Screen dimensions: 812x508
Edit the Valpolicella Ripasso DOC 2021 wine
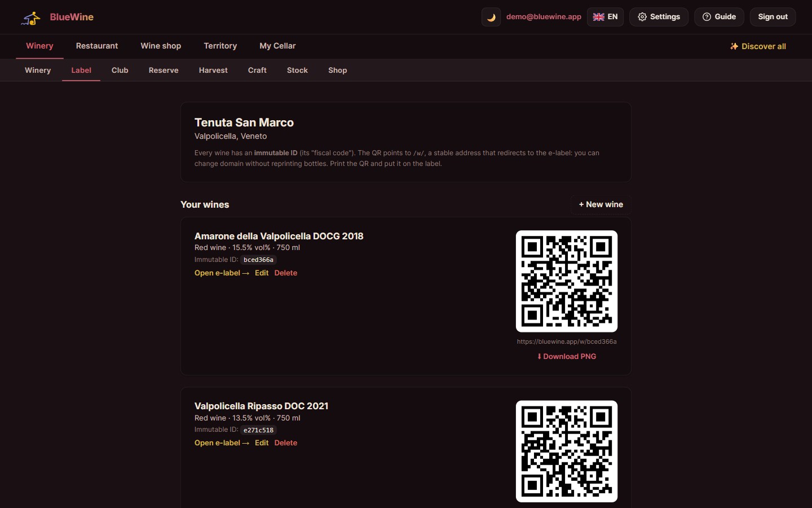(x=262, y=443)
